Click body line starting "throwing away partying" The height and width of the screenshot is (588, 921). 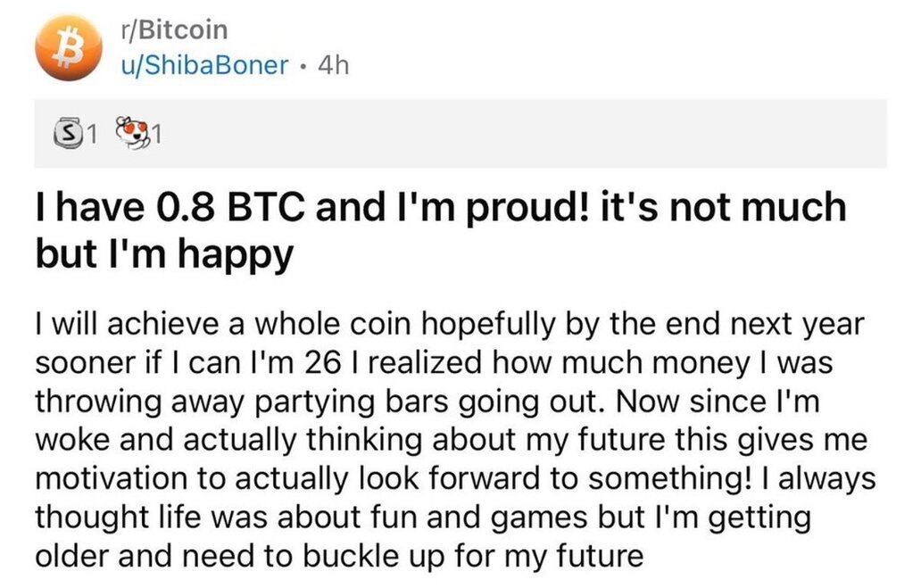[x=431, y=402]
